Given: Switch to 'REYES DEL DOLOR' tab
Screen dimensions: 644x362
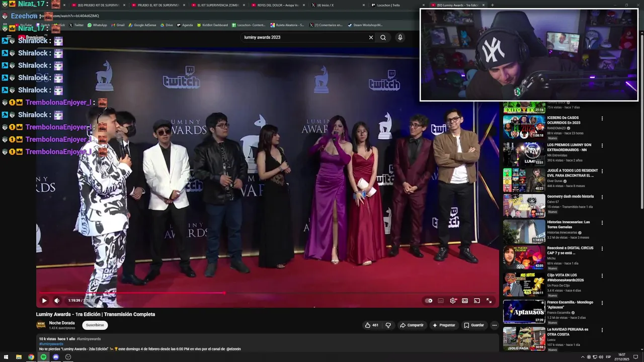Looking at the screenshot, I should point(278,5).
